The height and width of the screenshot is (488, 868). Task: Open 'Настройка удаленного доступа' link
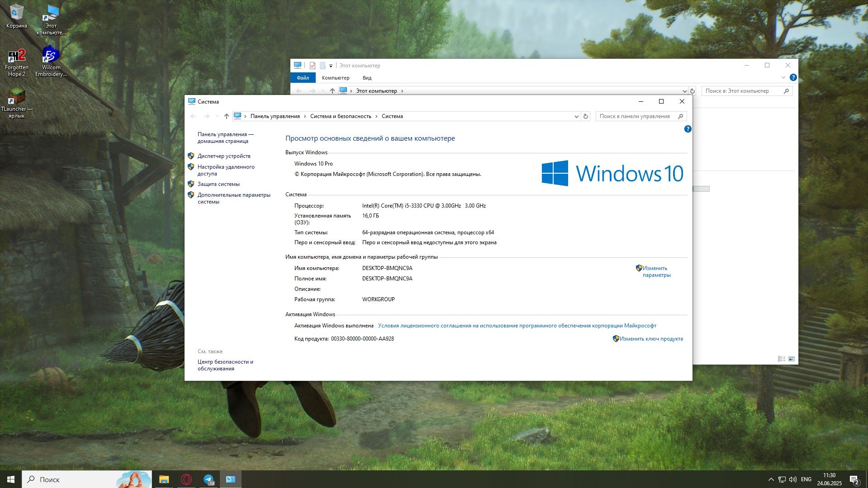tap(226, 170)
